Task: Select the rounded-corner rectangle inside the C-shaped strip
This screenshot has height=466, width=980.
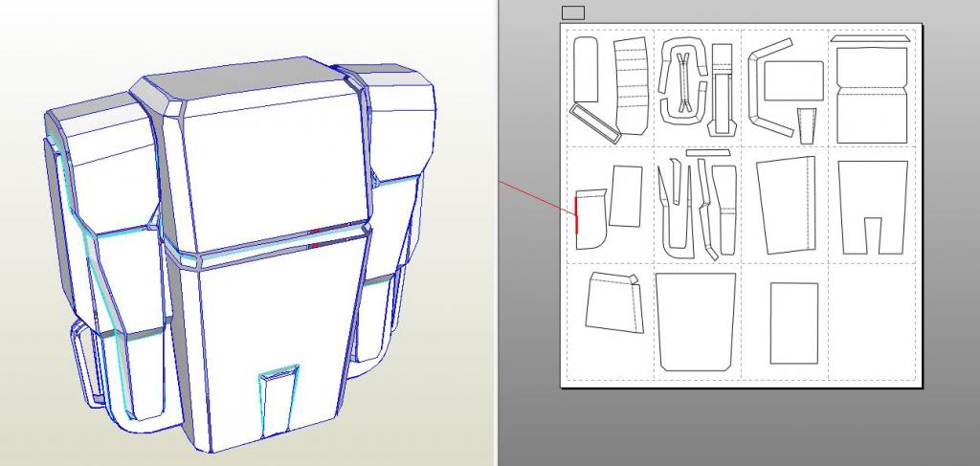Action: [x=793, y=80]
